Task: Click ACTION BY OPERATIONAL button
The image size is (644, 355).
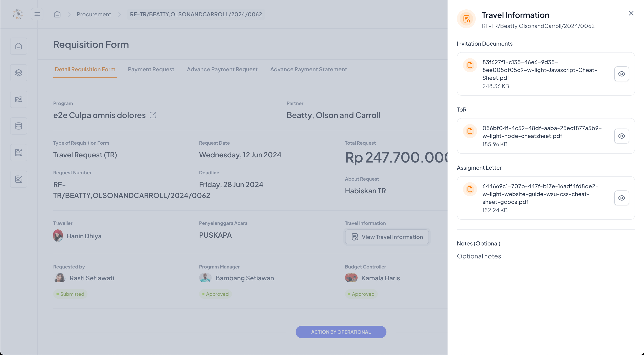Action: 341,332
